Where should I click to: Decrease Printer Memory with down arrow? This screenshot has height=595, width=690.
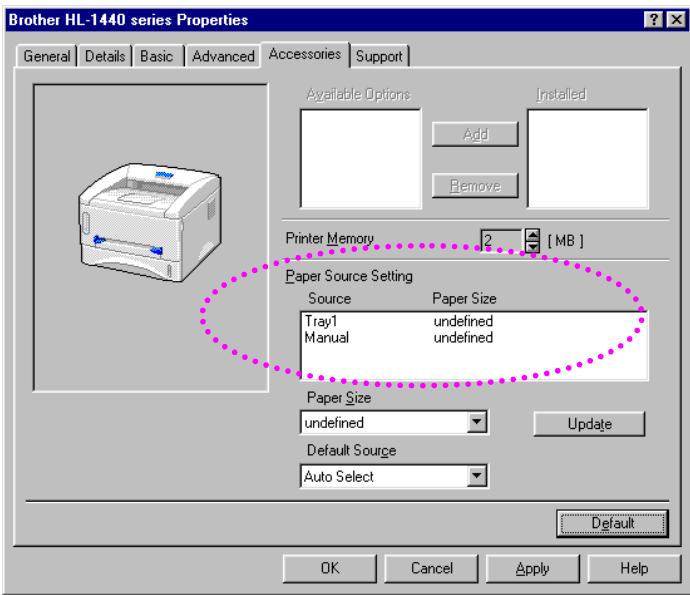click(x=532, y=246)
